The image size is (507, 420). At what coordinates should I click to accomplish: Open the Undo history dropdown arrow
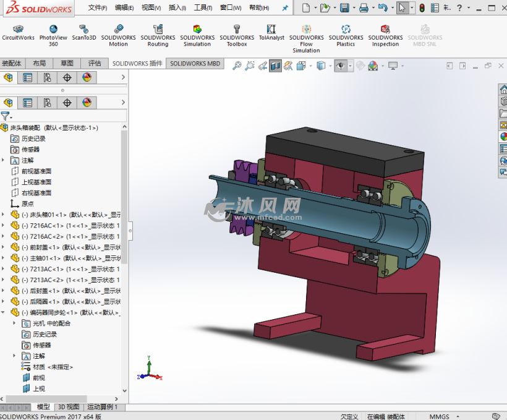[393, 8]
